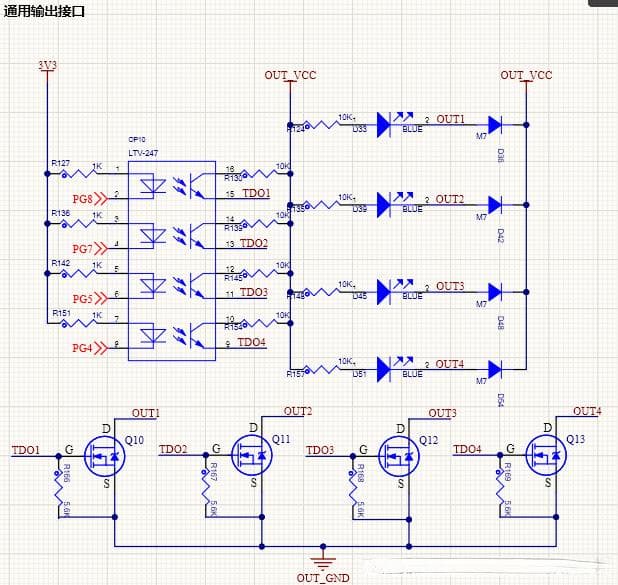Click the TDO4 label at Q13 gate
Screen dimensions: 618x585
(467, 449)
